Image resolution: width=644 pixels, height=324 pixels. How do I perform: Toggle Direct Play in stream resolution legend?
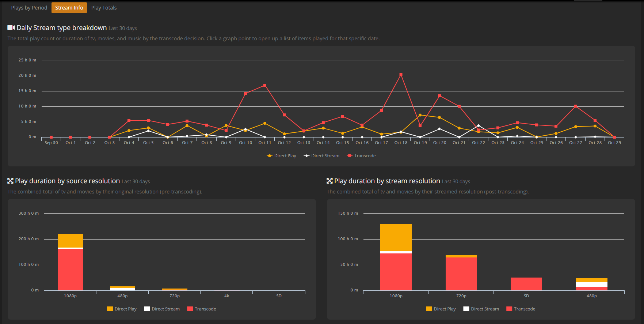pyautogui.click(x=441, y=309)
